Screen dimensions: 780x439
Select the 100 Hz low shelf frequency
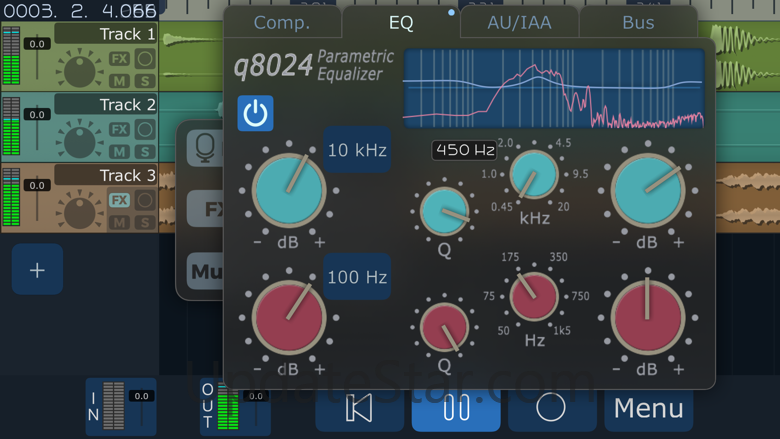pyautogui.click(x=357, y=277)
